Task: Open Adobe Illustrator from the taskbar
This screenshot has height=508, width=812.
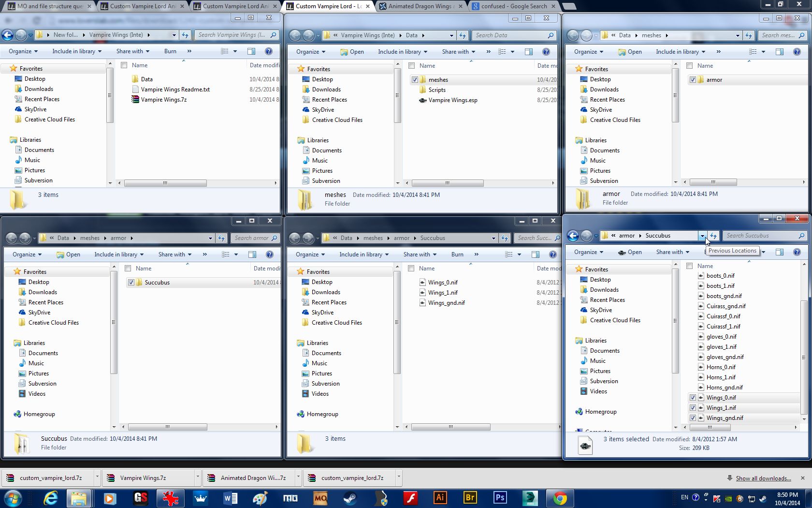Action: tap(440, 497)
